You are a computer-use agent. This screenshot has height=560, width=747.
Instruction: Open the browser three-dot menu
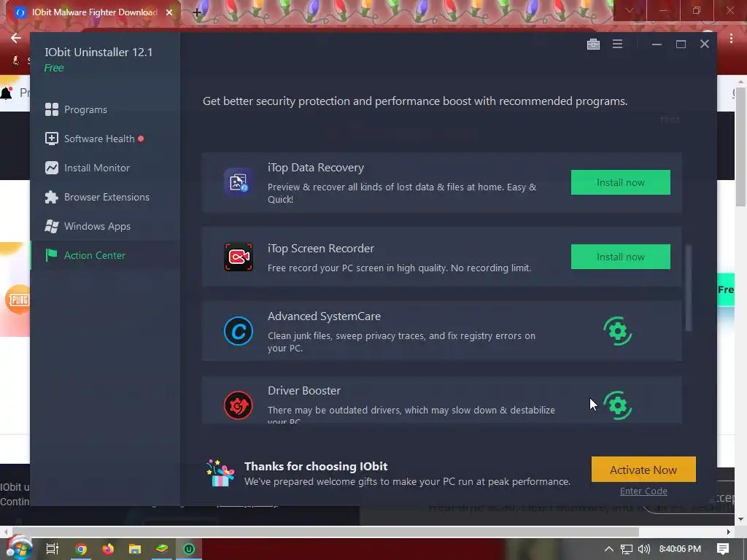731,38
